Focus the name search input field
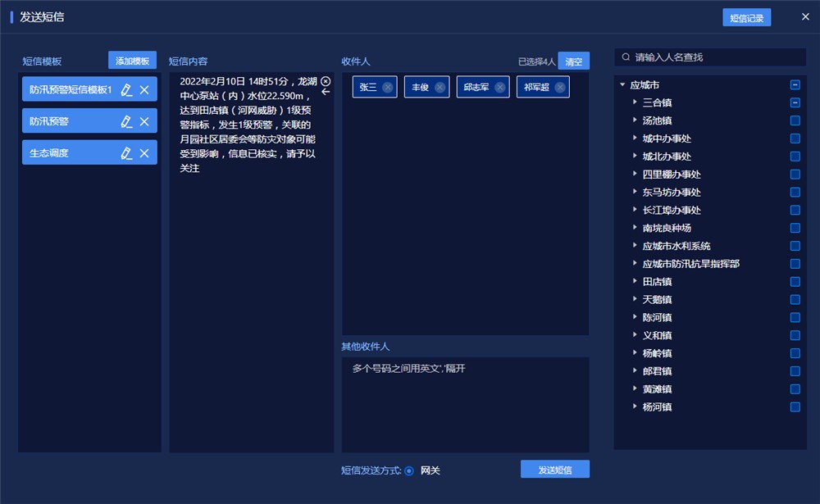The height and width of the screenshot is (504, 820). point(713,57)
